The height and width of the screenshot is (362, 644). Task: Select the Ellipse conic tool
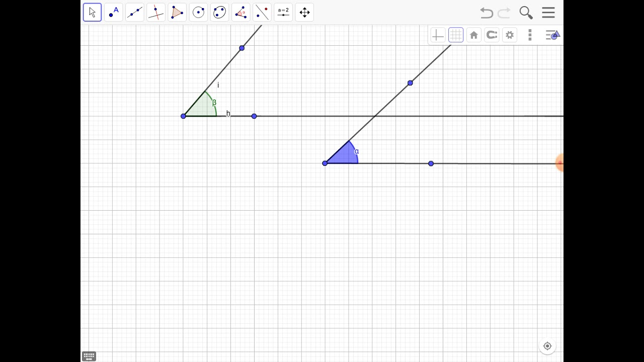[219, 12]
